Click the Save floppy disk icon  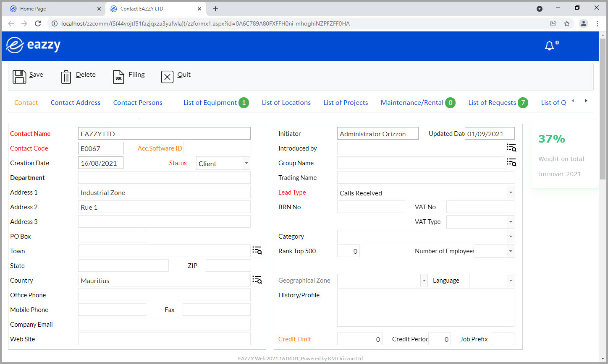click(x=19, y=77)
